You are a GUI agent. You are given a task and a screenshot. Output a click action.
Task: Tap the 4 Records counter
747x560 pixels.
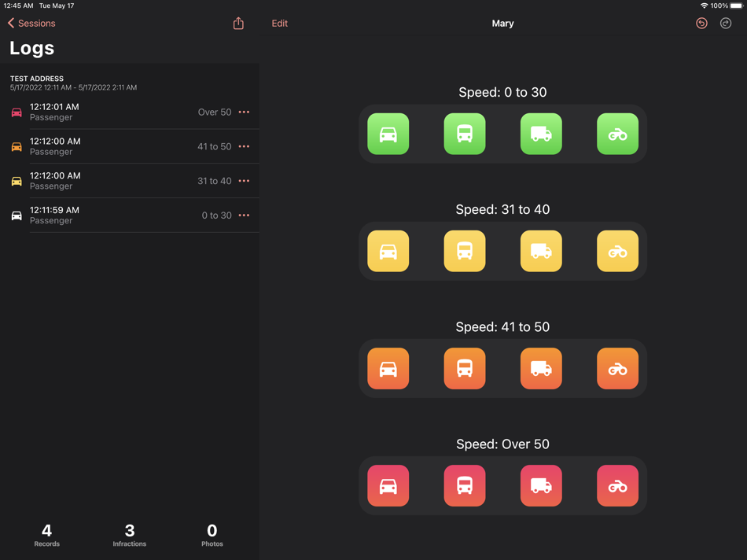(x=46, y=535)
